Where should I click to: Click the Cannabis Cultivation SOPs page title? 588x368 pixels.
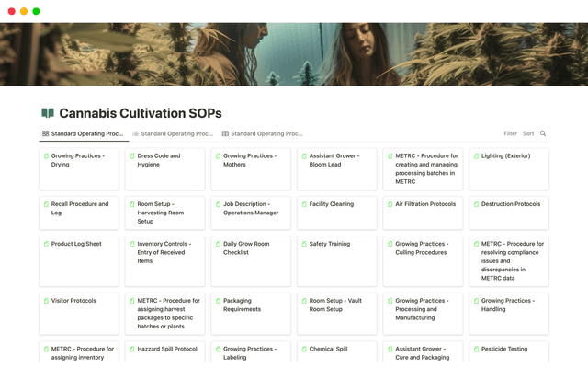pos(140,113)
